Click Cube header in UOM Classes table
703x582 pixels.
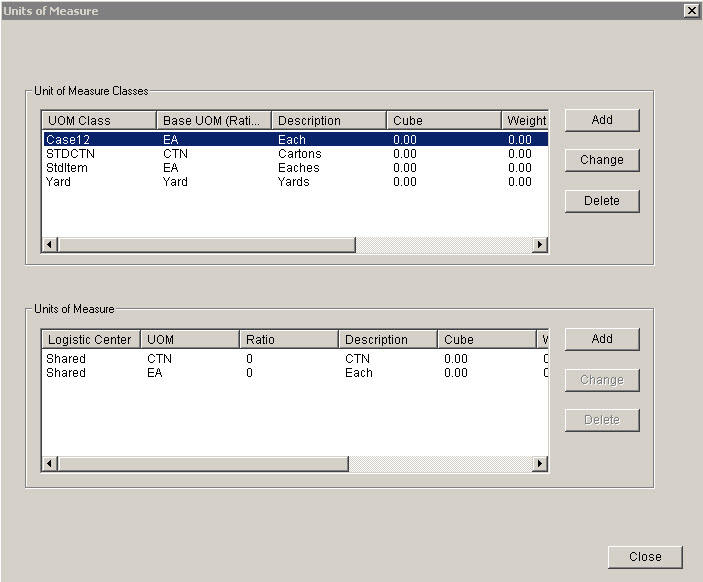pos(443,120)
